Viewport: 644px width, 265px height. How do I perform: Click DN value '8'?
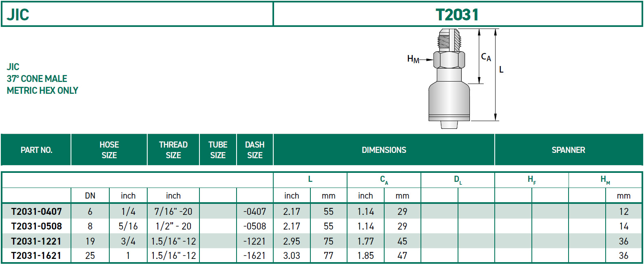point(90,226)
